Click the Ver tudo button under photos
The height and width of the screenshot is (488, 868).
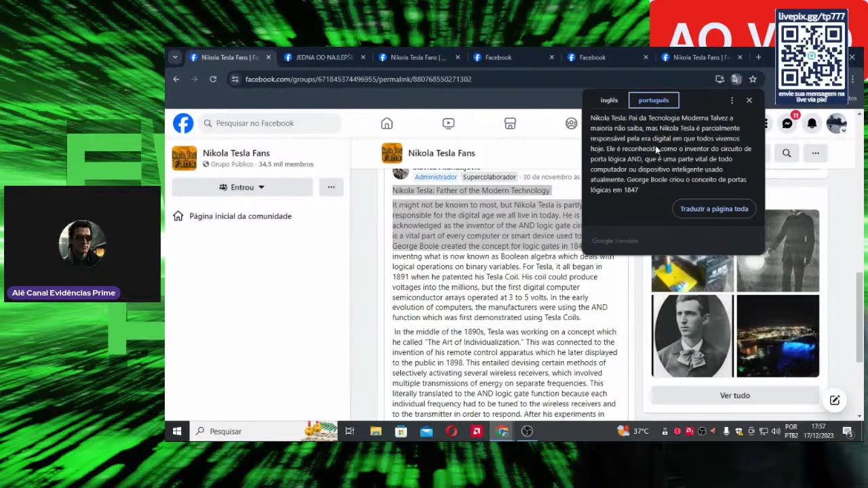click(x=735, y=395)
